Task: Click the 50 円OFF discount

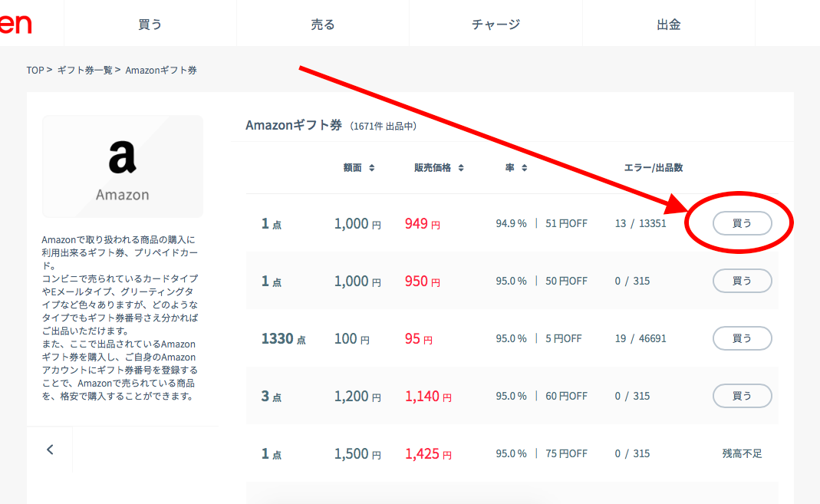Action: click(x=566, y=281)
